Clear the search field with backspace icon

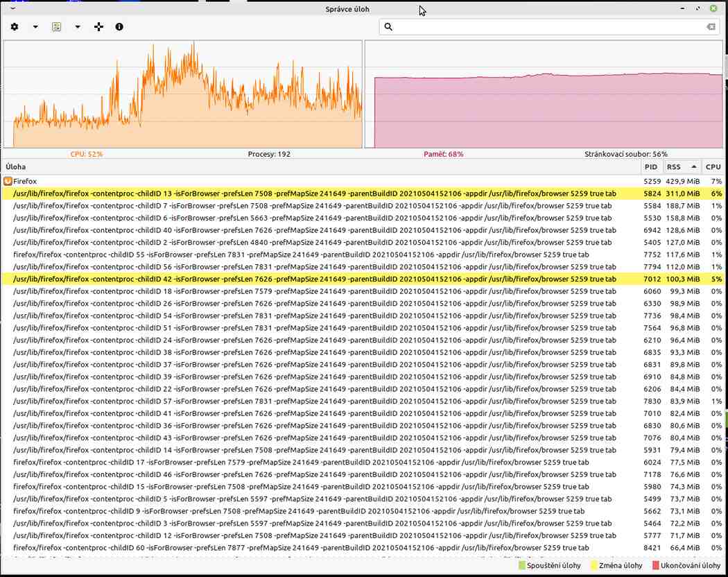point(711,26)
